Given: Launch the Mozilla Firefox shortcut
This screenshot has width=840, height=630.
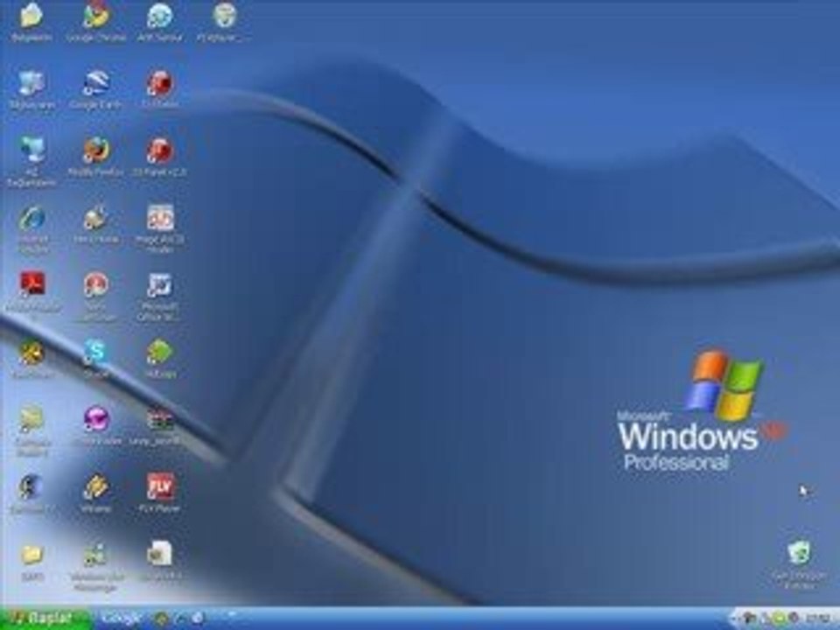Looking at the screenshot, I should point(96,150).
